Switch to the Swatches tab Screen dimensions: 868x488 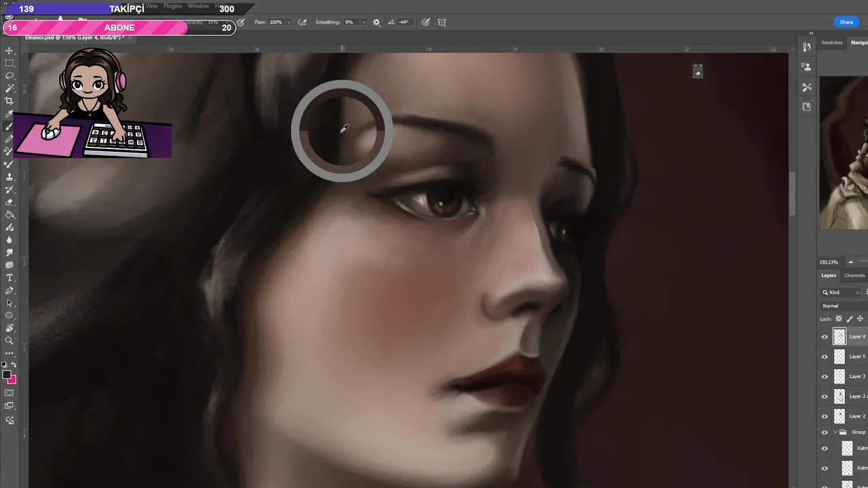pos(832,43)
